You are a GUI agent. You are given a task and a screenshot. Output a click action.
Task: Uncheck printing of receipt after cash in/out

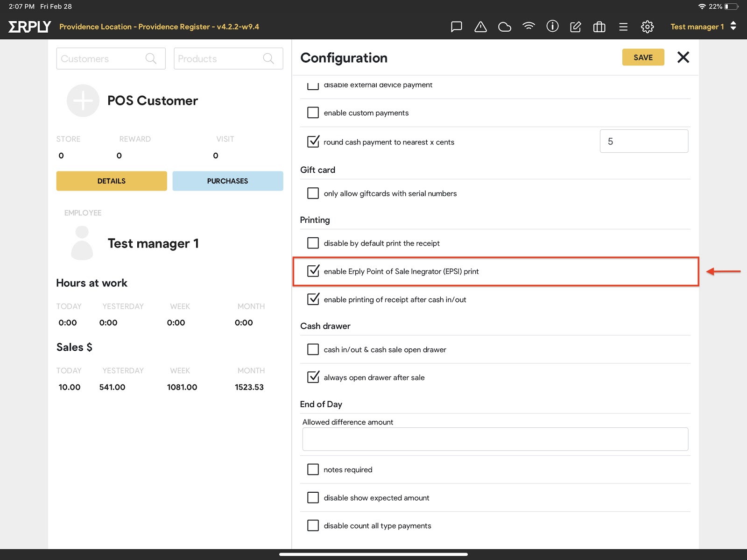313,298
